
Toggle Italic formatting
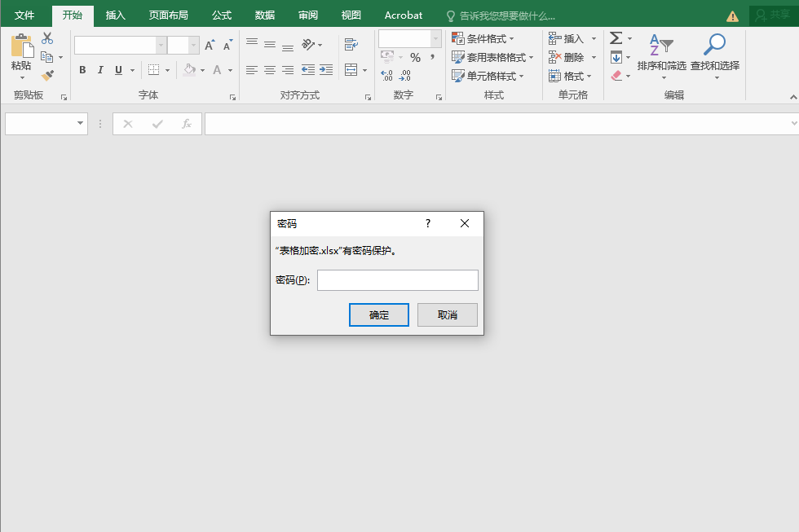101,70
